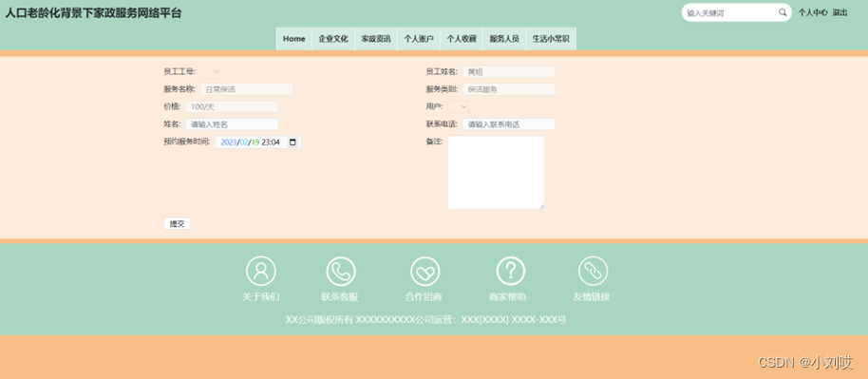Image resolution: width=868 pixels, height=379 pixels.
Task: Click the 关于我们 person icon
Action: pos(261,272)
